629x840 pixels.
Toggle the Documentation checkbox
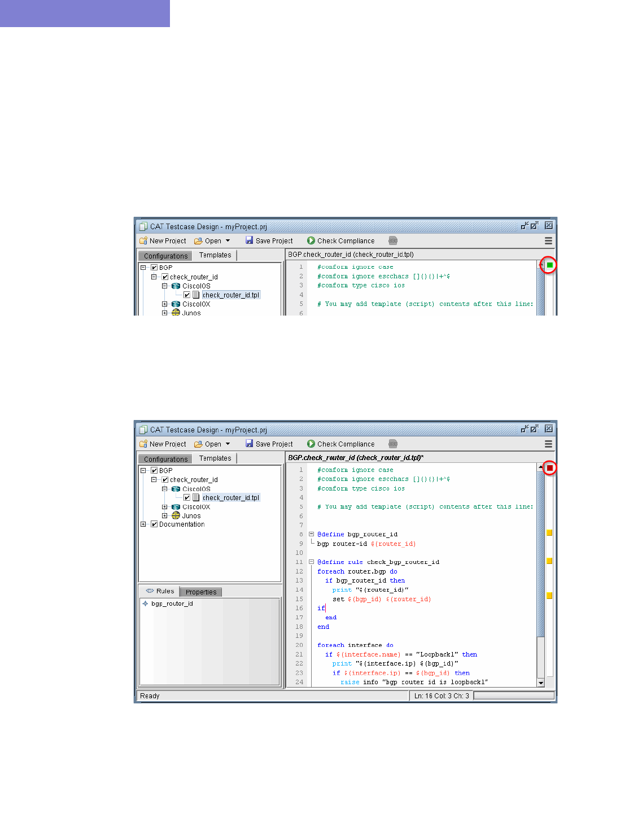click(x=154, y=524)
